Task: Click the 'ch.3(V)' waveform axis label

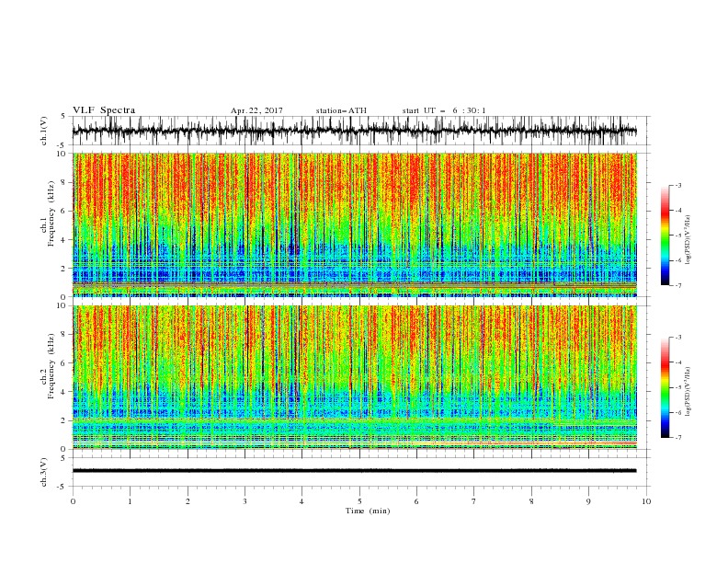Action: click(x=44, y=472)
